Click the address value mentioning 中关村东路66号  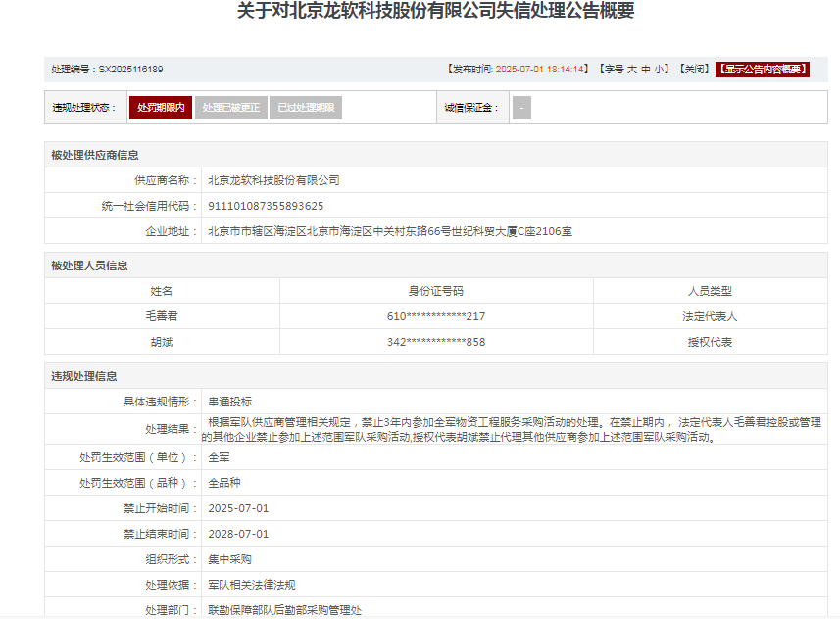click(390, 232)
